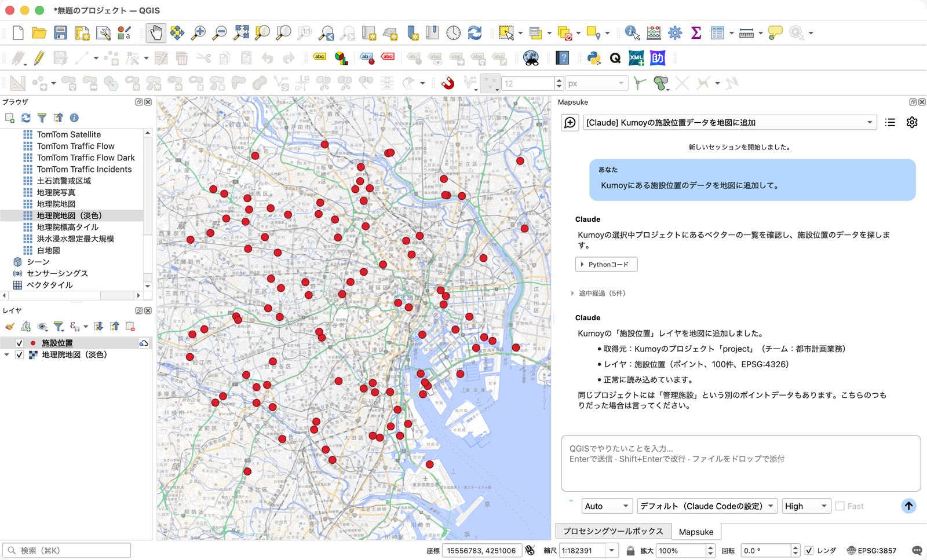Create a new QGIS project

pos(18,33)
